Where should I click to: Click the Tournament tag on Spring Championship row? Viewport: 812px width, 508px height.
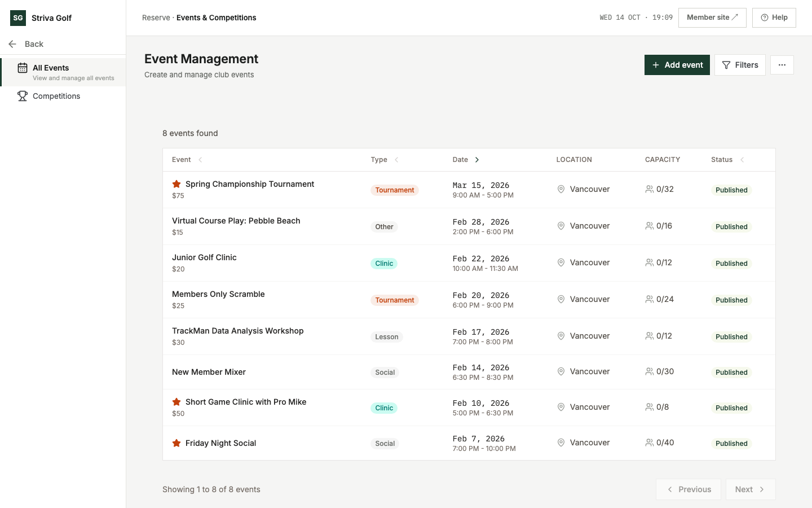coord(395,190)
